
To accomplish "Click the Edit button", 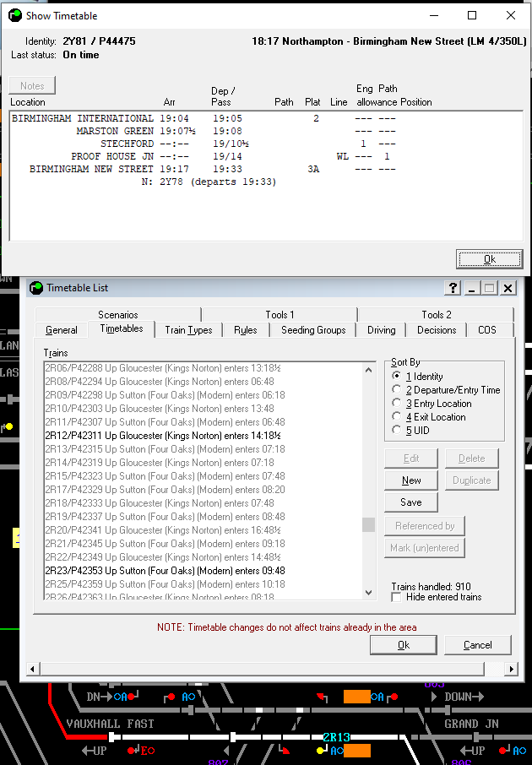I will [x=411, y=458].
